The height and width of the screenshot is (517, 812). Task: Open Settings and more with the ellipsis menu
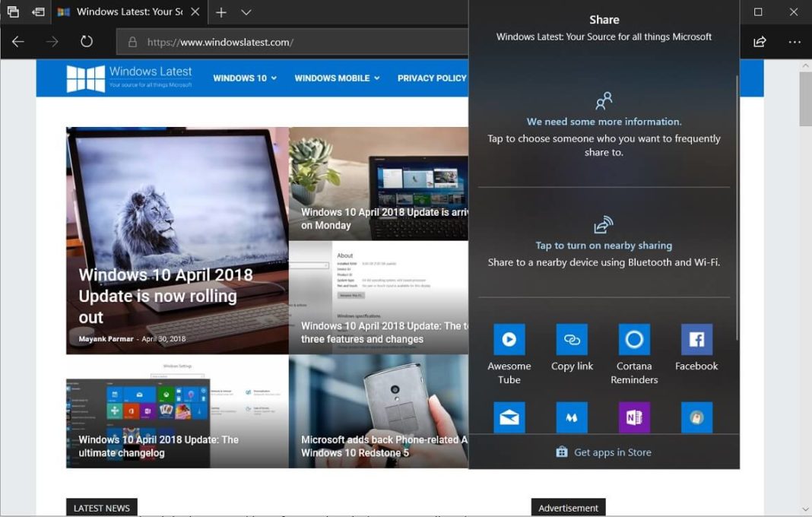point(793,42)
